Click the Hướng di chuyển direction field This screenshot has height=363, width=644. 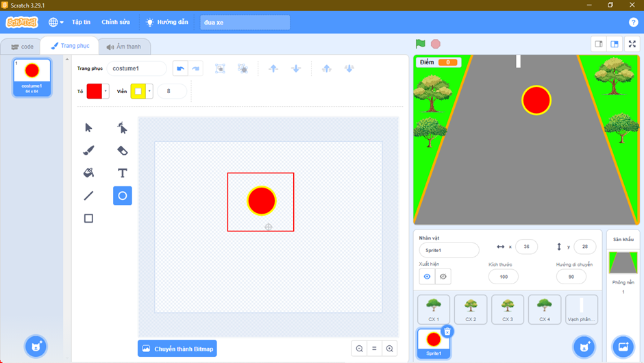[571, 277]
